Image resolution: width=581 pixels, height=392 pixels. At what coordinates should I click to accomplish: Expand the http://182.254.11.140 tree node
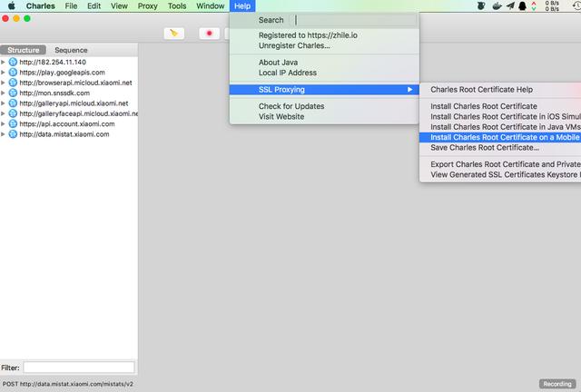[x=3, y=62]
